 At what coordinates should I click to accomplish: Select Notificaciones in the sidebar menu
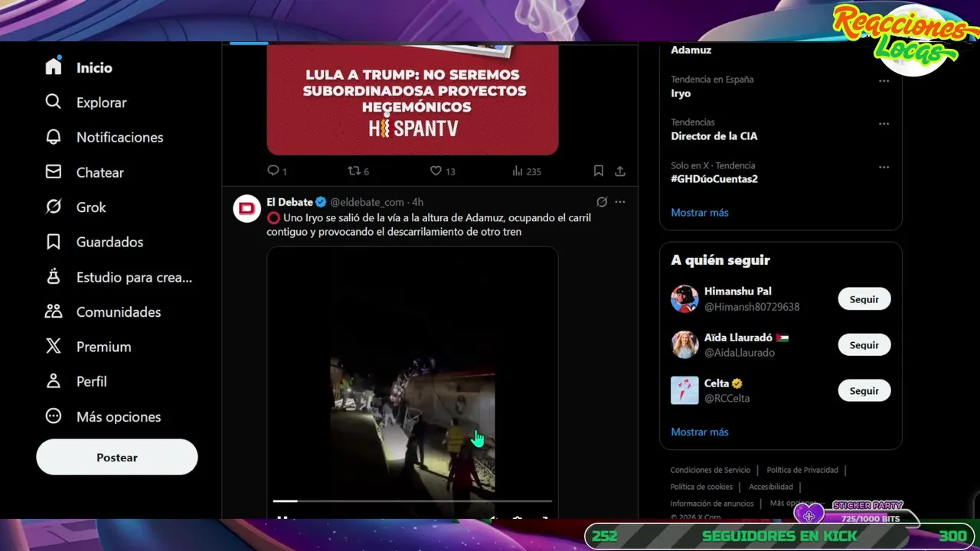tap(119, 137)
